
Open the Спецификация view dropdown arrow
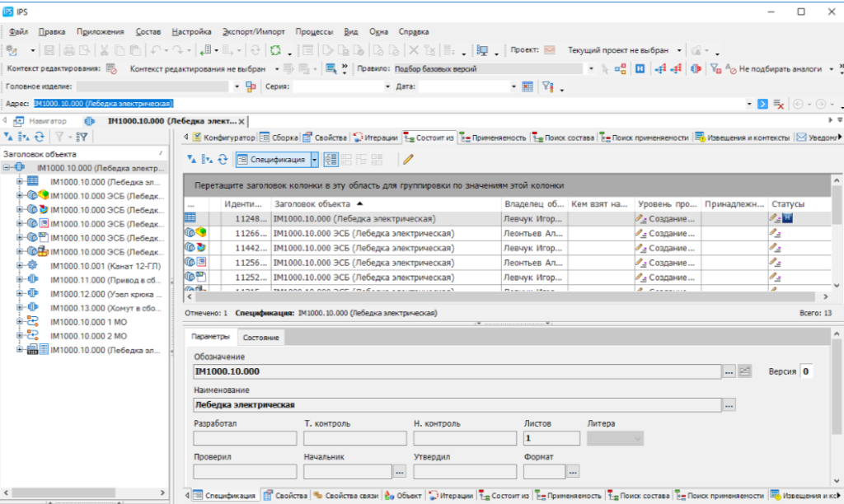314,160
